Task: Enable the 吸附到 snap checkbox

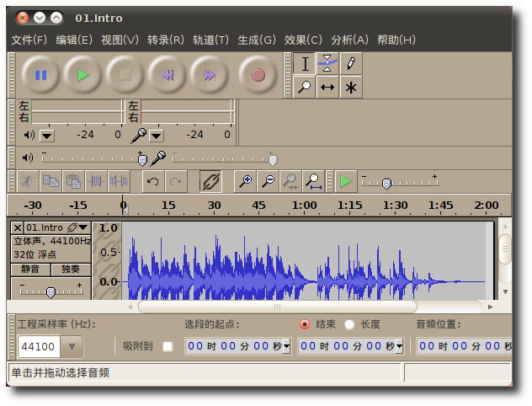Action: (x=168, y=346)
